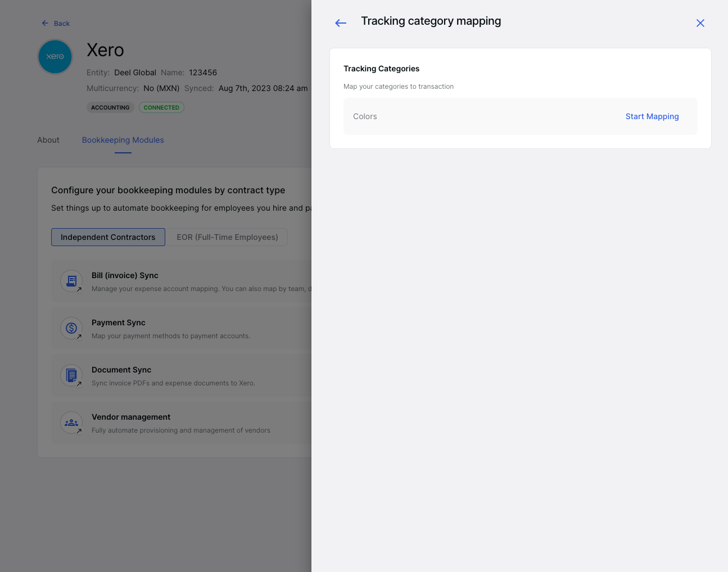728x572 pixels.
Task: Click 'Map your categories to transaction' text
Action: point(399,87)
